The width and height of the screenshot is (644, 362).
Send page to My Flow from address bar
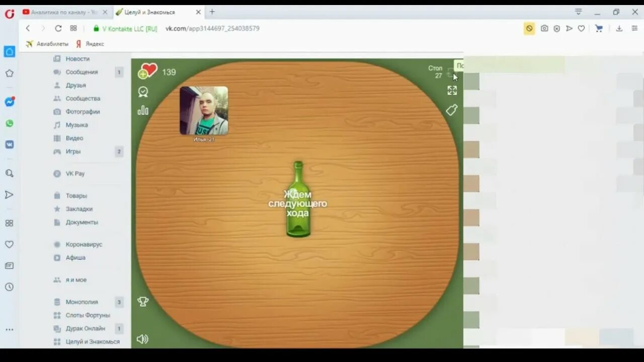click(x=569, y=29)
